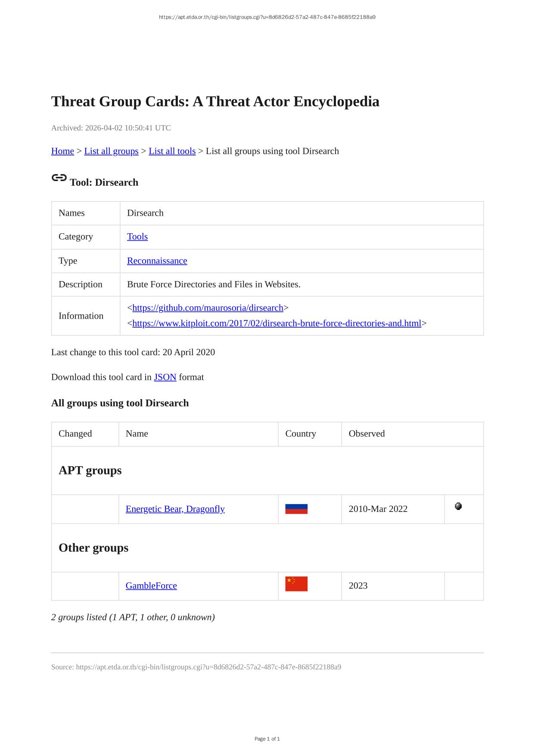This screenshot has width=535, height=756.
Task: Open the Home breadcrumb link
Action: coord(62,151)
